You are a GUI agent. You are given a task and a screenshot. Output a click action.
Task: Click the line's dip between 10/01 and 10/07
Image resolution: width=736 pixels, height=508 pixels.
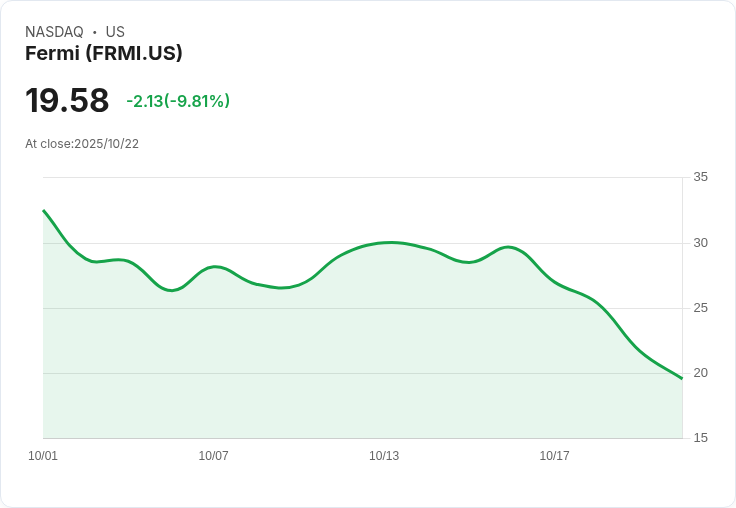171,290
